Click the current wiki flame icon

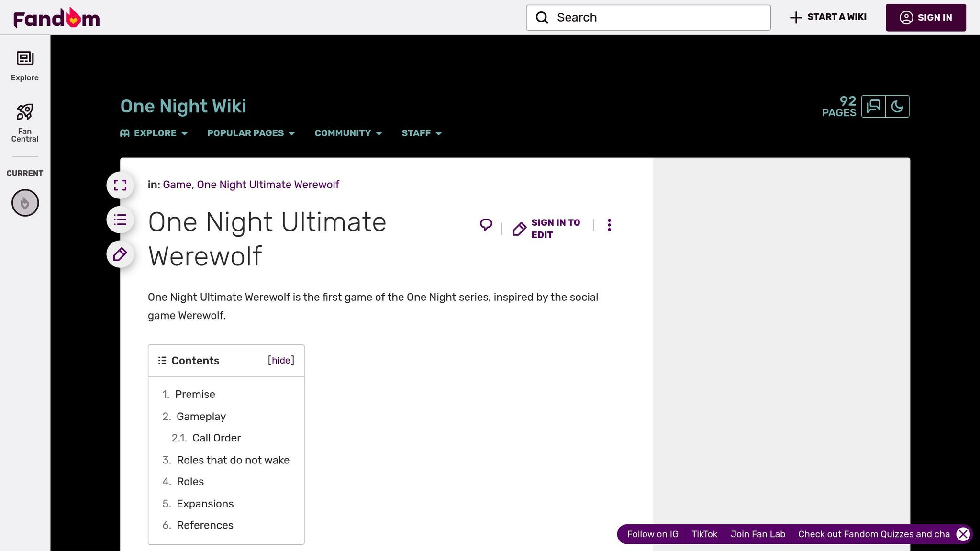[x=25, y=203]
